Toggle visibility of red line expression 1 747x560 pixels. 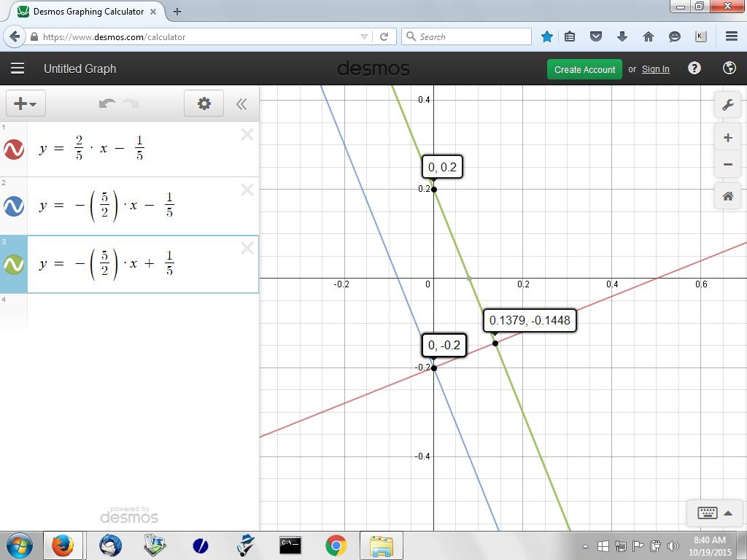14,149
